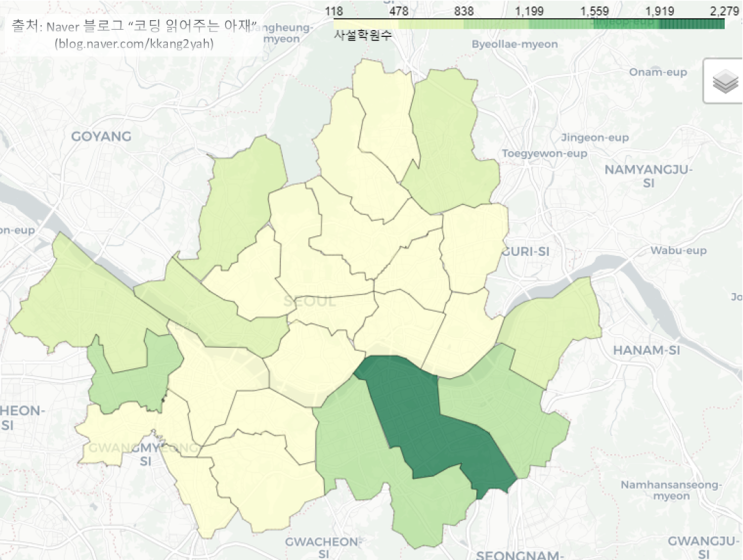
Task: Click the Jingeon-eup label
Action: (x=595, y=137)
